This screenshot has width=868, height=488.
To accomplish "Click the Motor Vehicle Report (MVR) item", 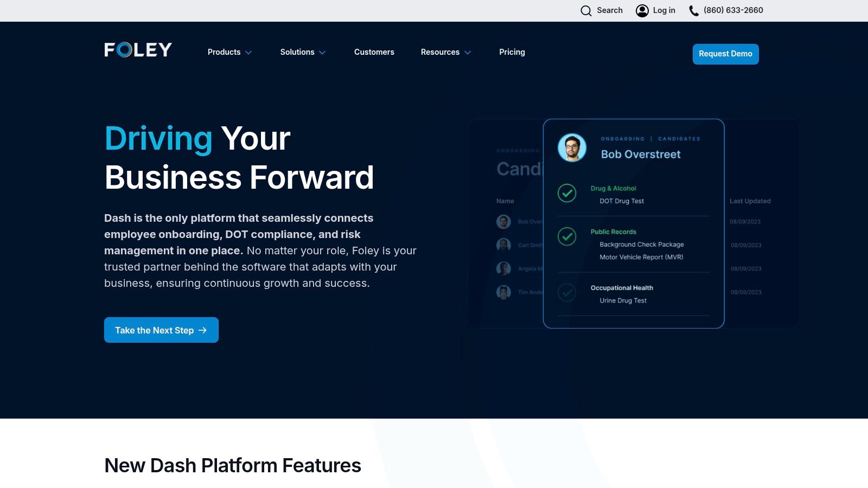I will click(641, 257).
